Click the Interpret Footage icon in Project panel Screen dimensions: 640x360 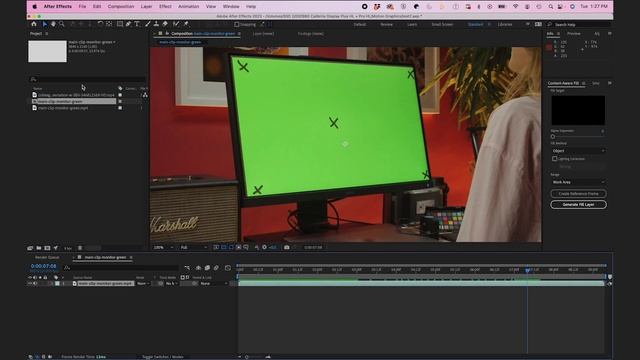[x=30, y=248]
